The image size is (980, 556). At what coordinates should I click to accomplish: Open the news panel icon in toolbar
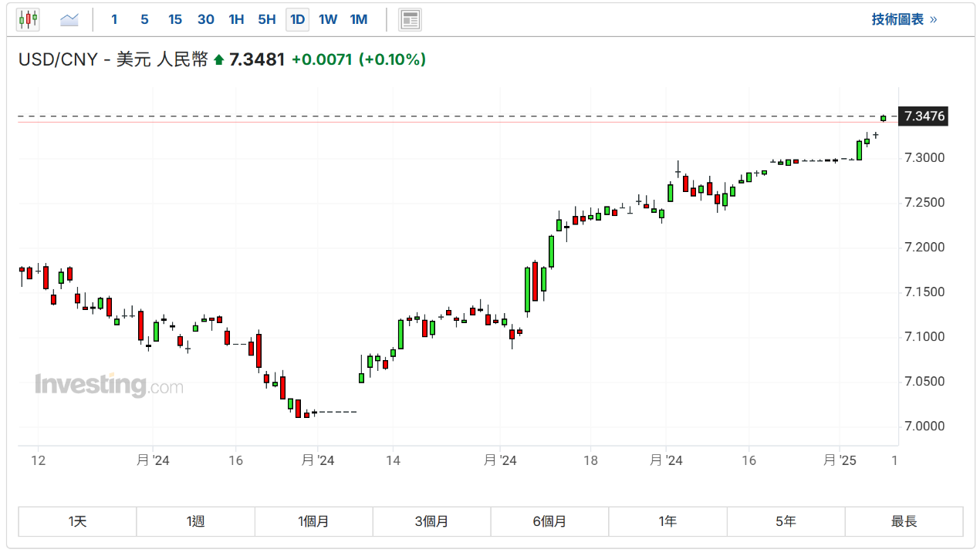tap(410, 19)
